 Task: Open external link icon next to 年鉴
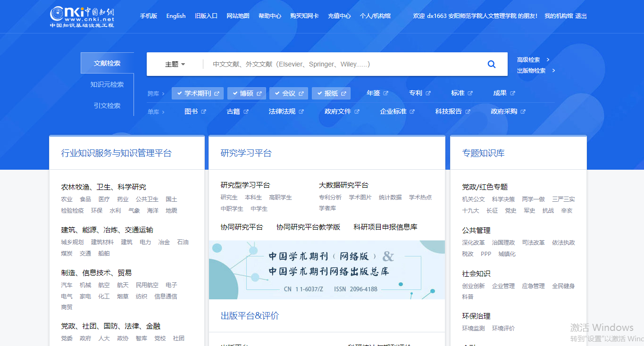386,93
